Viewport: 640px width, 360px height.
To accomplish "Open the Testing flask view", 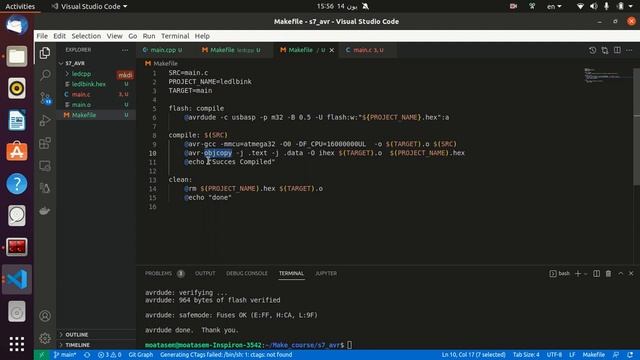I will point(45,188).
